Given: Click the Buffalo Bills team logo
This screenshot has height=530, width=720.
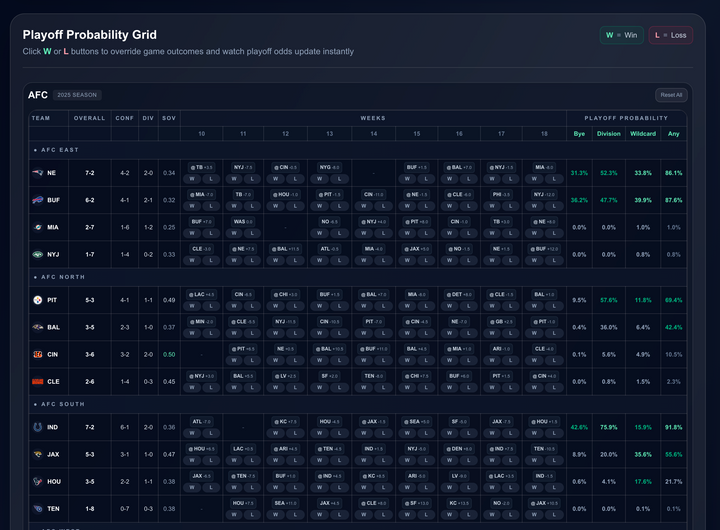Looking at the screenshot, I should pos(38,200).
